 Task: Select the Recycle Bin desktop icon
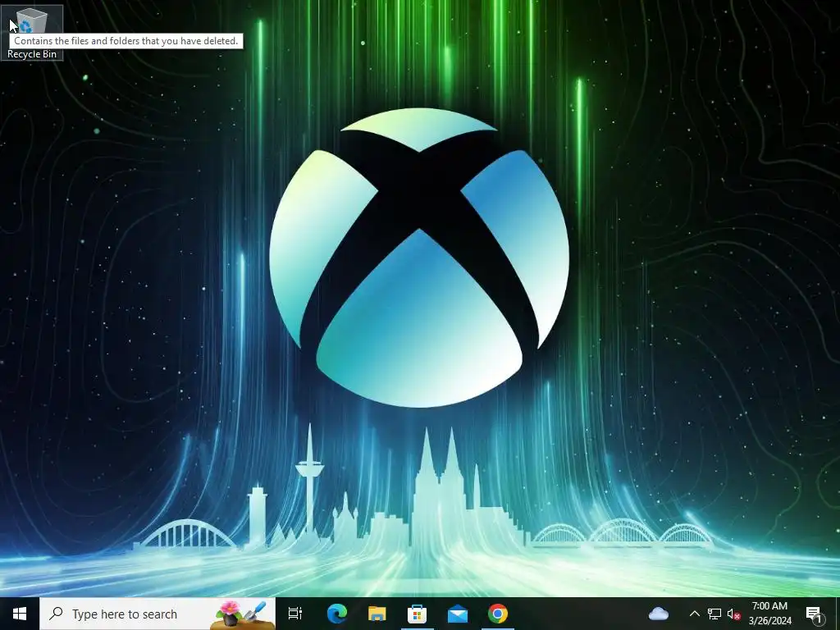pos(32,33)
